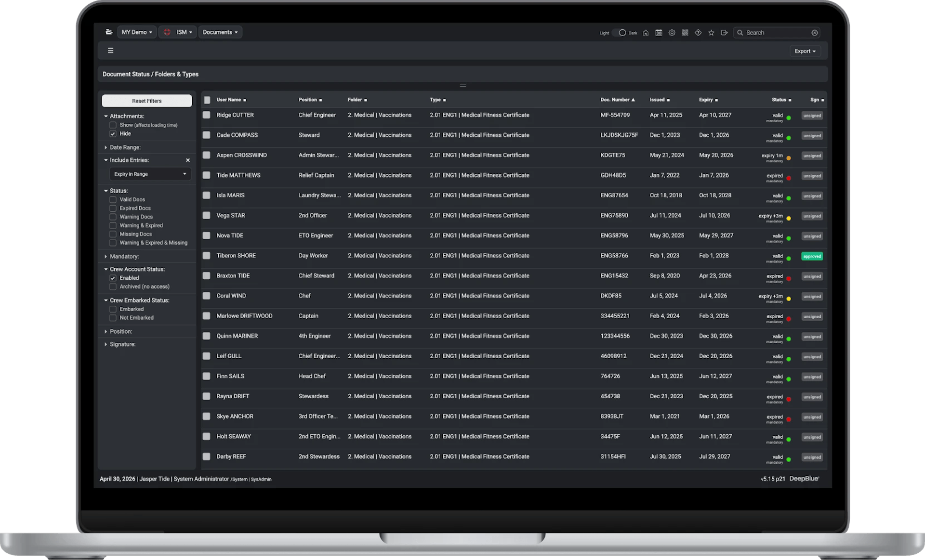Viewport: 925px width, 560px height.
Task: Click the expired status for Tide MATTHEWS
Action: pyautogui.click(x=775, y=176)
